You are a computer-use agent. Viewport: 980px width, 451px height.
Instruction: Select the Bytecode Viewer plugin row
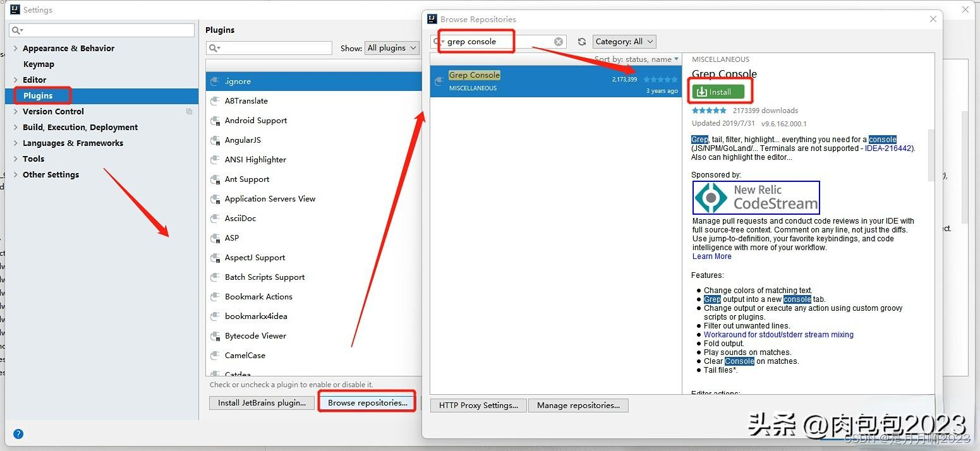click(x=313, y=336)
